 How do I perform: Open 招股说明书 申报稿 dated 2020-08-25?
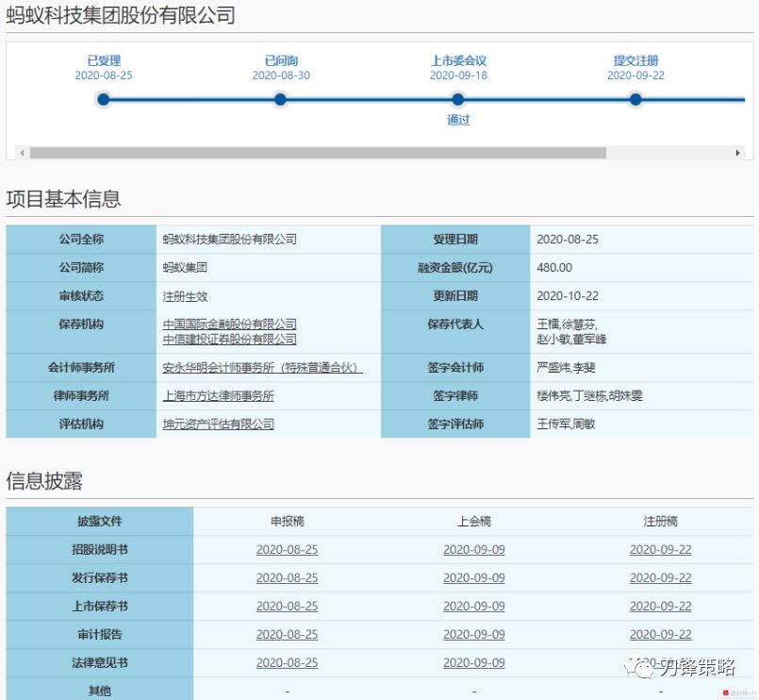[287, 550]
